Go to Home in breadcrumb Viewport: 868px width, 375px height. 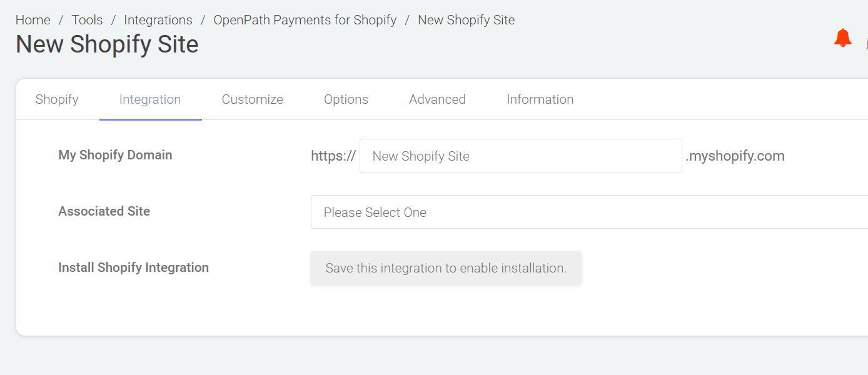33,20
